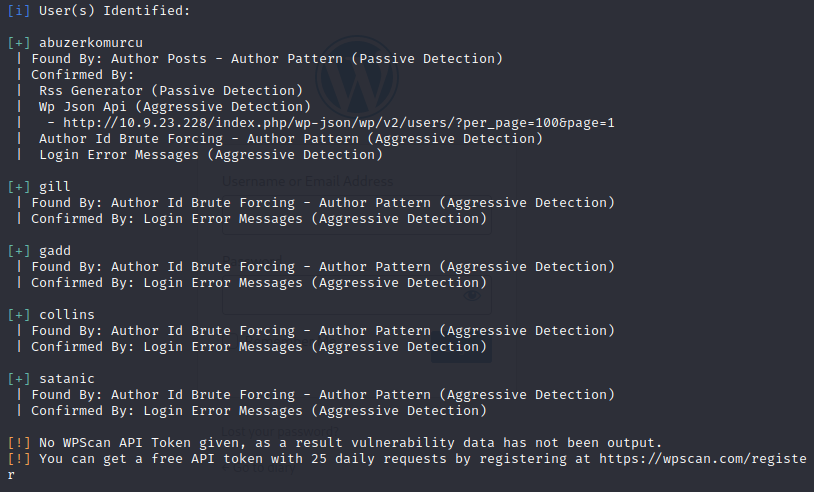This screenshot has width=814, height=492.
Task: Select the username gill
Action: (55, 187)
